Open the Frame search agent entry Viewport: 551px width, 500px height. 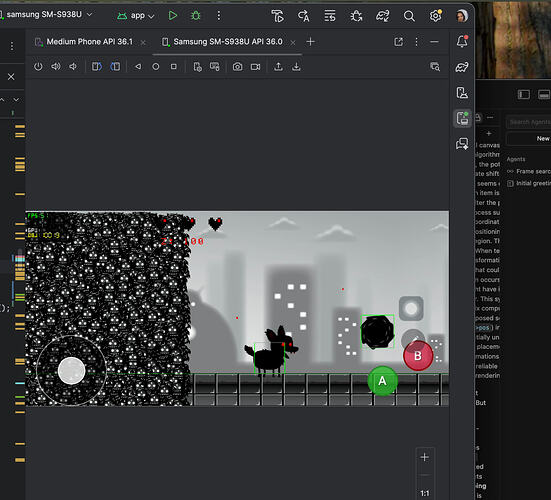[529, 171]
